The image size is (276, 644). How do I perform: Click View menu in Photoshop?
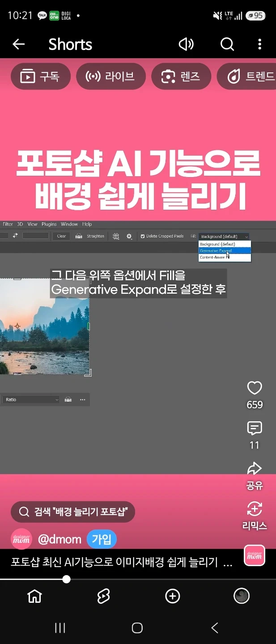(32, 224)
